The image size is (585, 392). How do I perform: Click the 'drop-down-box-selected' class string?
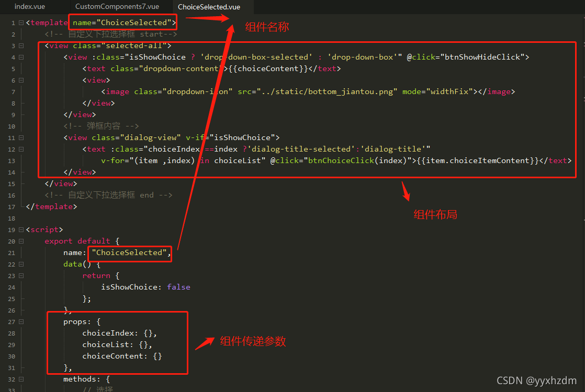256,57
